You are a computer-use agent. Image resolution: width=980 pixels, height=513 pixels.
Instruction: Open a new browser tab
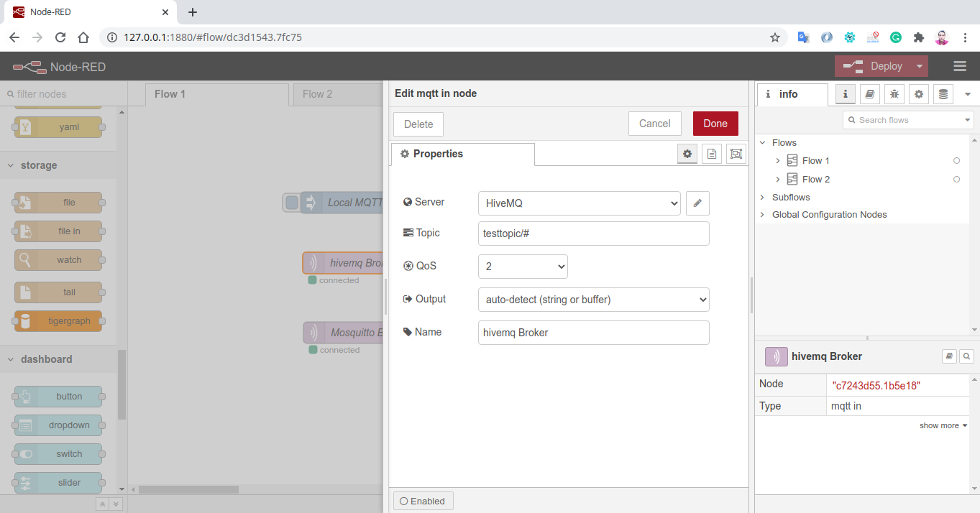[192, 12]
